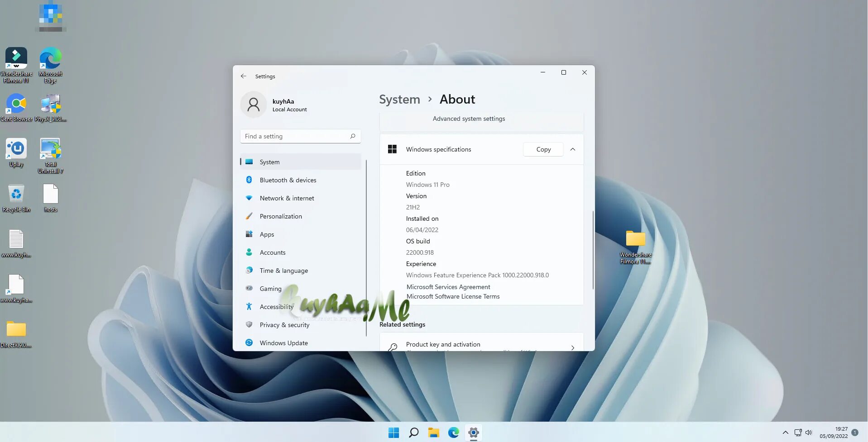Open Windows Update settings
Viewport: 868px width, 442px height.
click(301, 343)
